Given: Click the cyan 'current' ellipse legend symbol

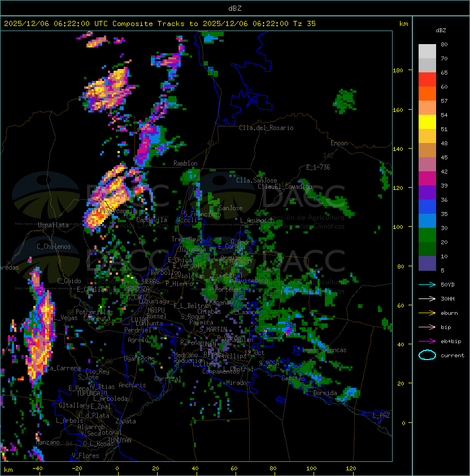Looking at the screenshot, I should [427, 355].
